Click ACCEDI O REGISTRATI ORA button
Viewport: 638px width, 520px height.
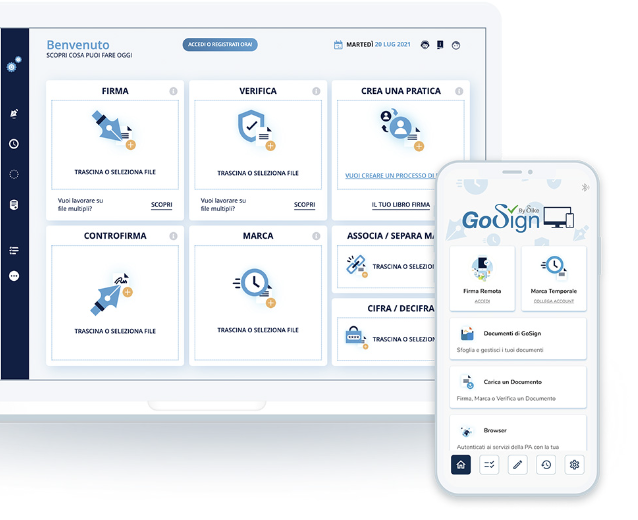click(220, 44)
